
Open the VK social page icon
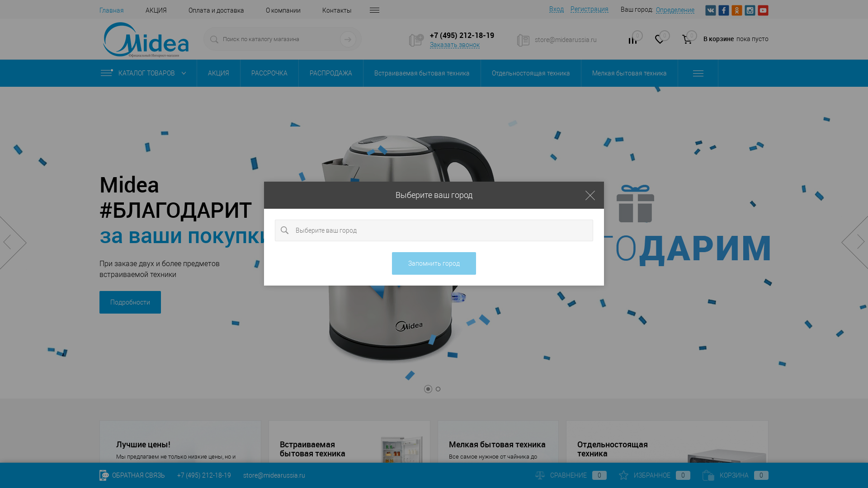(710, 10)
